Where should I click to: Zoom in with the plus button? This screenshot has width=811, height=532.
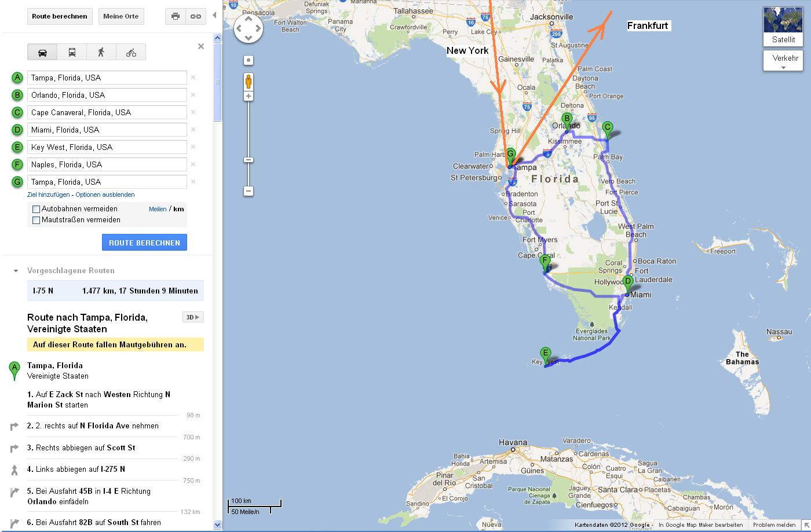[249, 96]
